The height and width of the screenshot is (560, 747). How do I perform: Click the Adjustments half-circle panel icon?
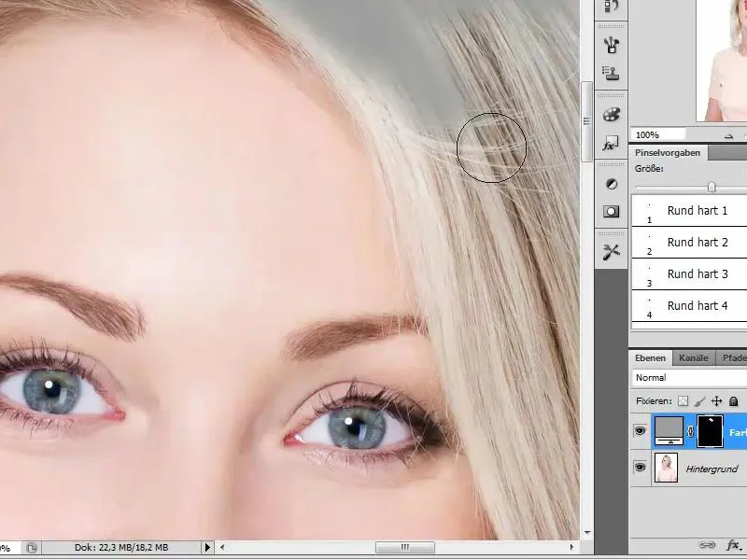(x=611, y=184)
